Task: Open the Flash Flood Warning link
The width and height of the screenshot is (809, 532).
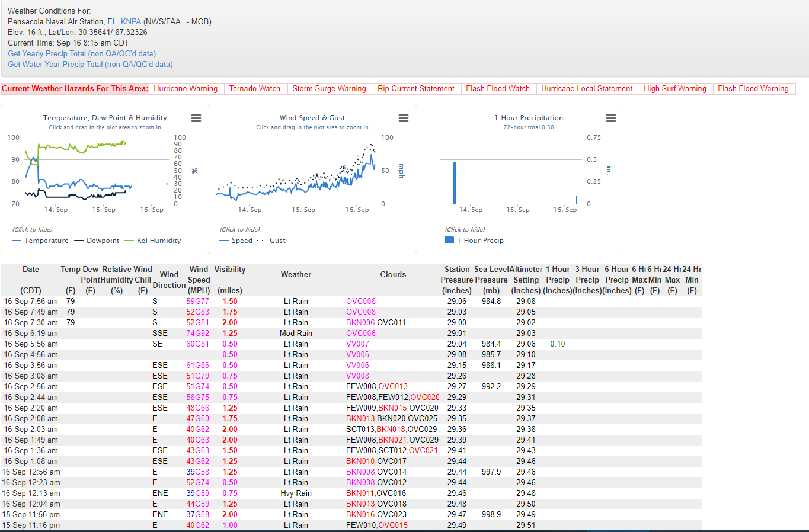Action: coord(753,88)
